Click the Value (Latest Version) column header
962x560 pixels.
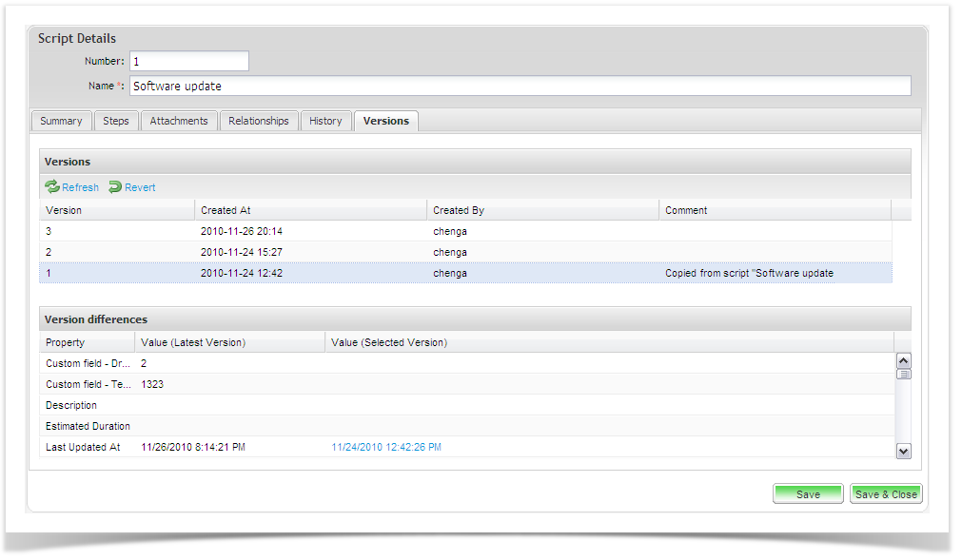[229, 342]
